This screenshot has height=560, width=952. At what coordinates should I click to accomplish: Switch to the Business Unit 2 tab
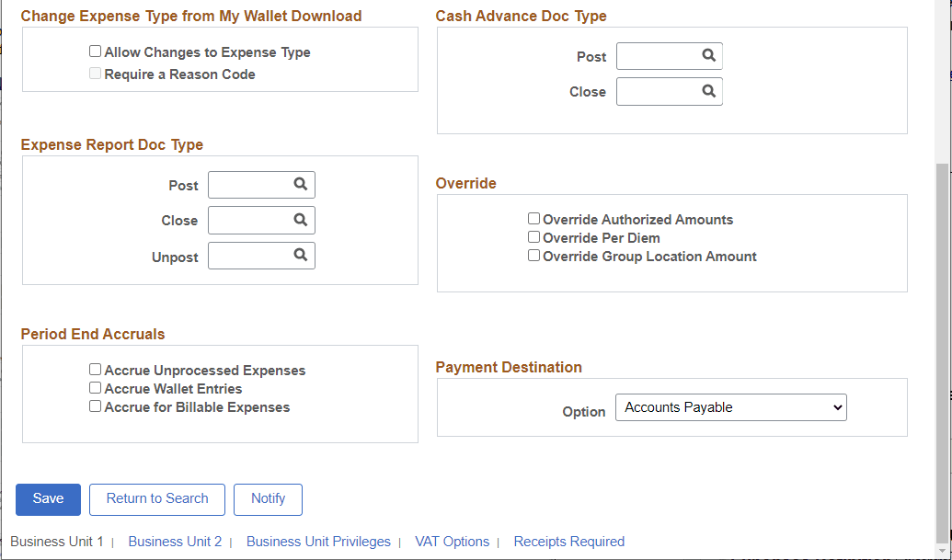pyautogui.click(x=175, y=541)
